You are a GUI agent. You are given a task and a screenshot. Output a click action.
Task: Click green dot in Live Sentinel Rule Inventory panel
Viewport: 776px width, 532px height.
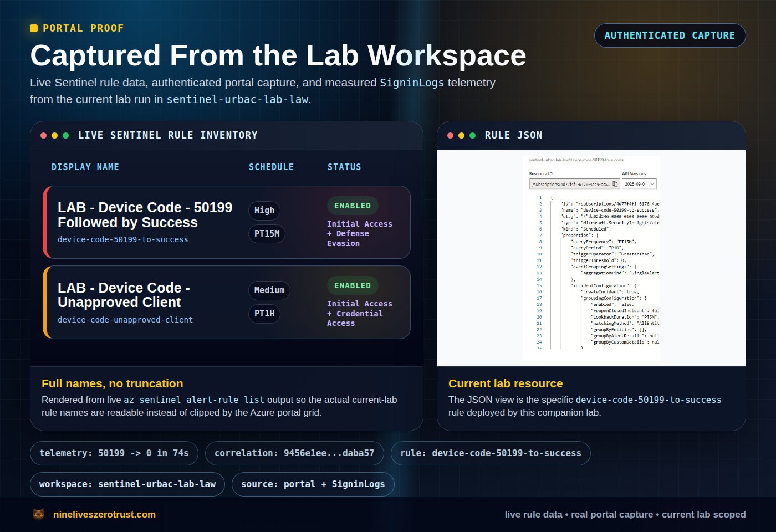pos(66,135)
